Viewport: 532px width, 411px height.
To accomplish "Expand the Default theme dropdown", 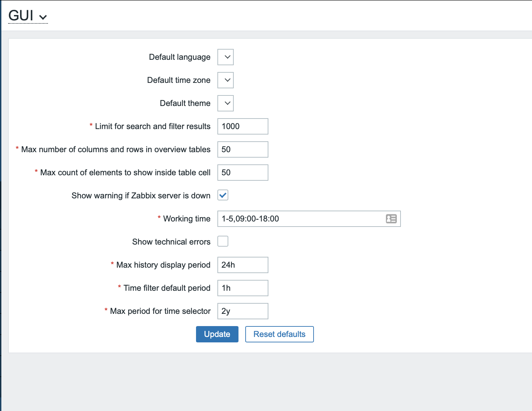I will [226, 103].
